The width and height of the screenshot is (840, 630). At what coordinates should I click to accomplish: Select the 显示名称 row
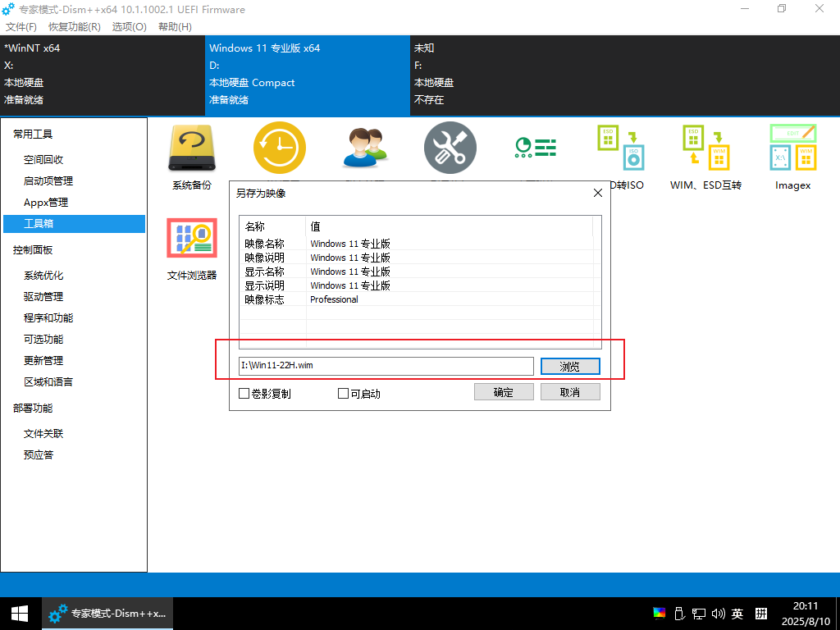[x=417, y=272]
